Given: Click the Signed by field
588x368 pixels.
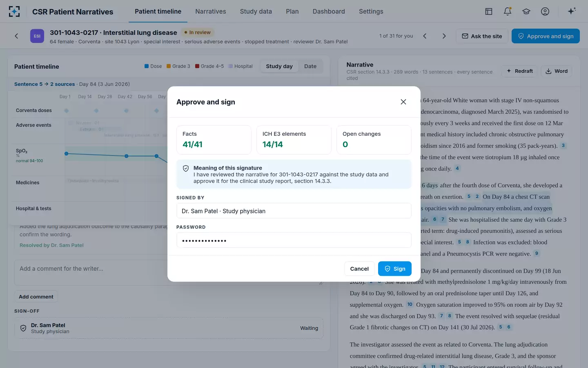Looking at the screenshot, I should 294,211.
